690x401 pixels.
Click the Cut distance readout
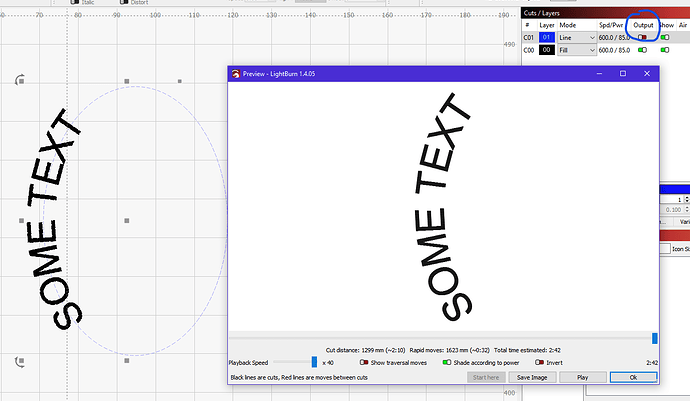[365, 350]
